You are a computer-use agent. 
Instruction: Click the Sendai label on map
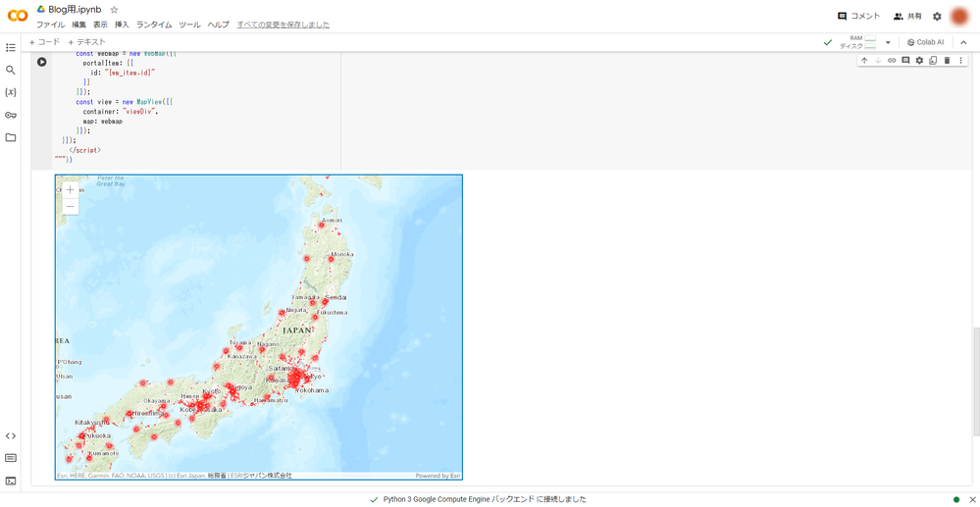336,297
